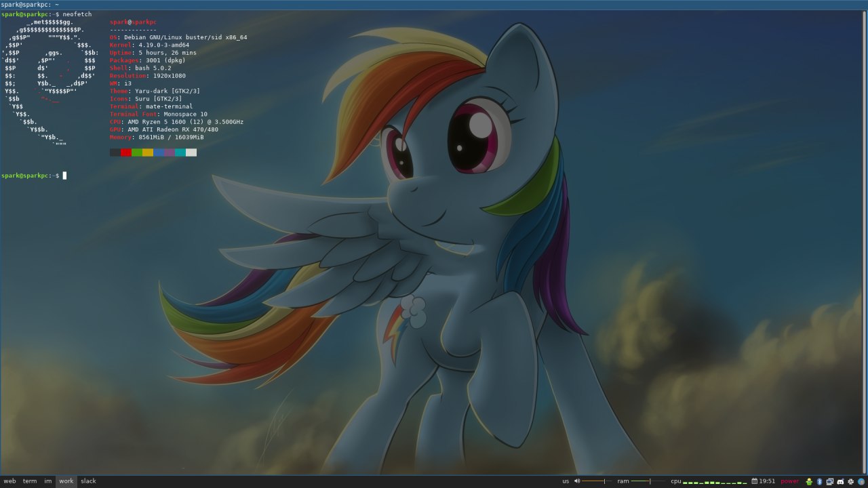Screen dimensions: 868x488
Task: Click the Resolution 1920x1080 line
Action: pos(148,76)
